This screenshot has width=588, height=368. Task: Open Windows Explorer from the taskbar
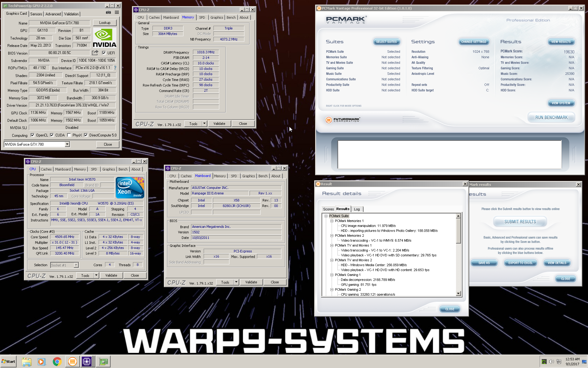tap(27, 362)
